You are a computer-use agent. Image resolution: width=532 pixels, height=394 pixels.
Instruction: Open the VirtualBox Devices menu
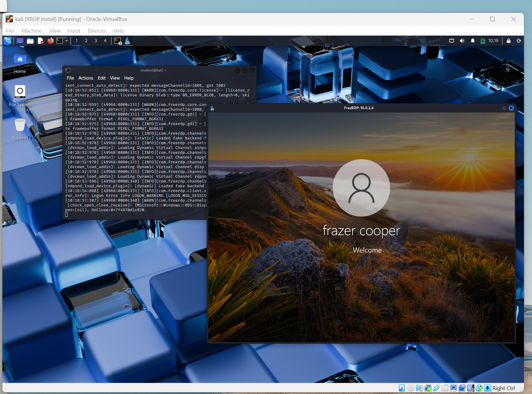click(x=97, y=31)
